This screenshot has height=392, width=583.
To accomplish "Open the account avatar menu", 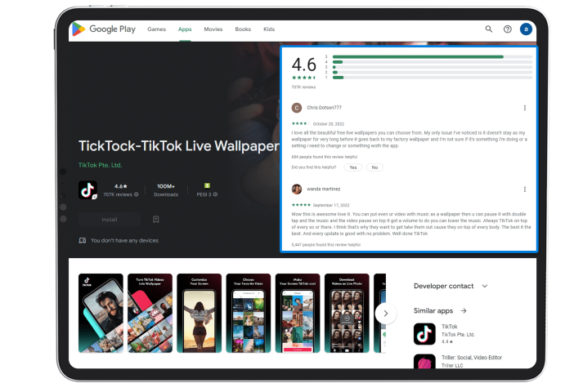I will click(526, 29).
